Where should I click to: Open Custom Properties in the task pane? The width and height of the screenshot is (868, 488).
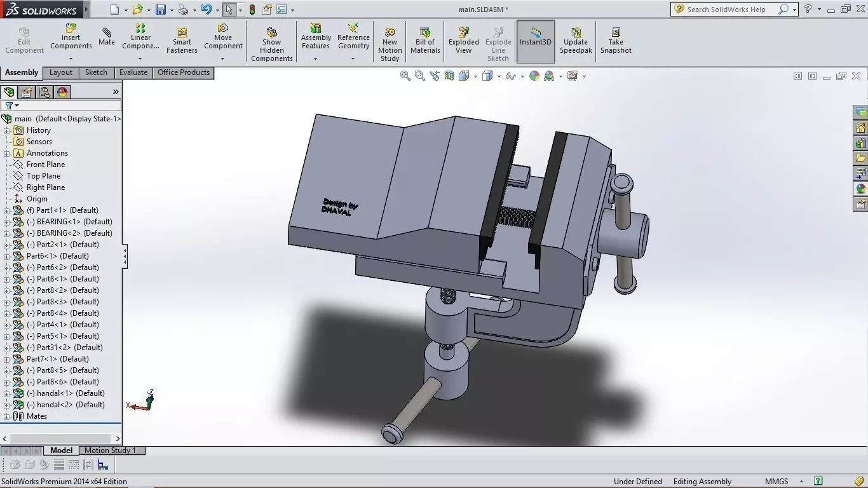[861, 204]
